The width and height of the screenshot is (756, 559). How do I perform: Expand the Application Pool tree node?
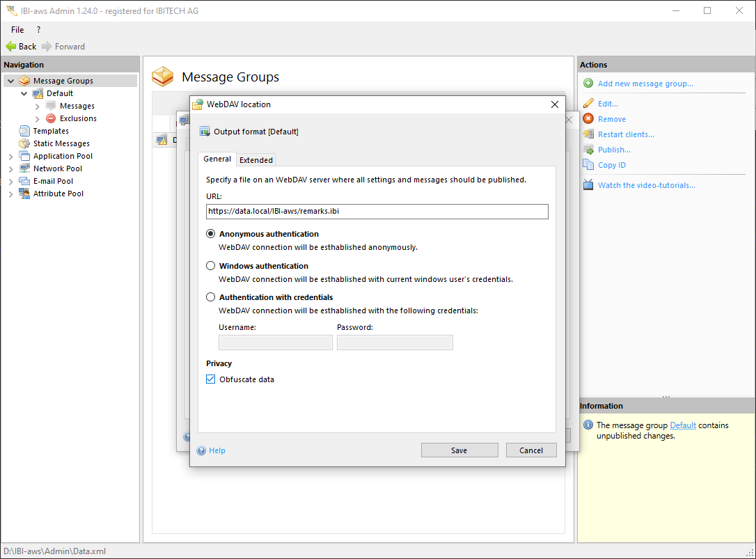point(10,157)
